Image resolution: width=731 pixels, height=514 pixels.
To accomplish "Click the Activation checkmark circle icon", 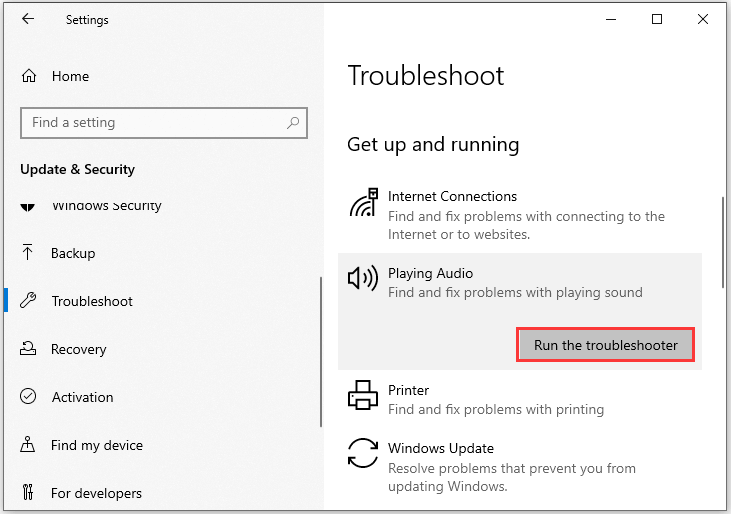I will pyautogui.click(x=28, y=397).
